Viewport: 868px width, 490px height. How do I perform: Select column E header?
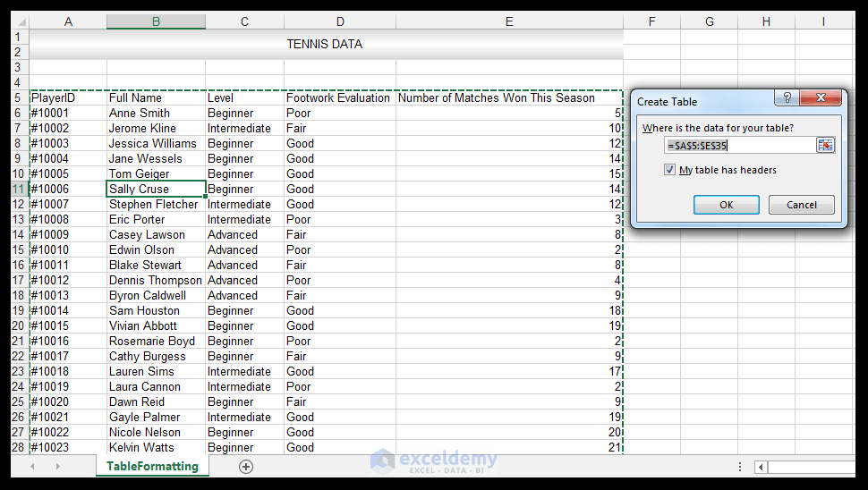point(509,21)
